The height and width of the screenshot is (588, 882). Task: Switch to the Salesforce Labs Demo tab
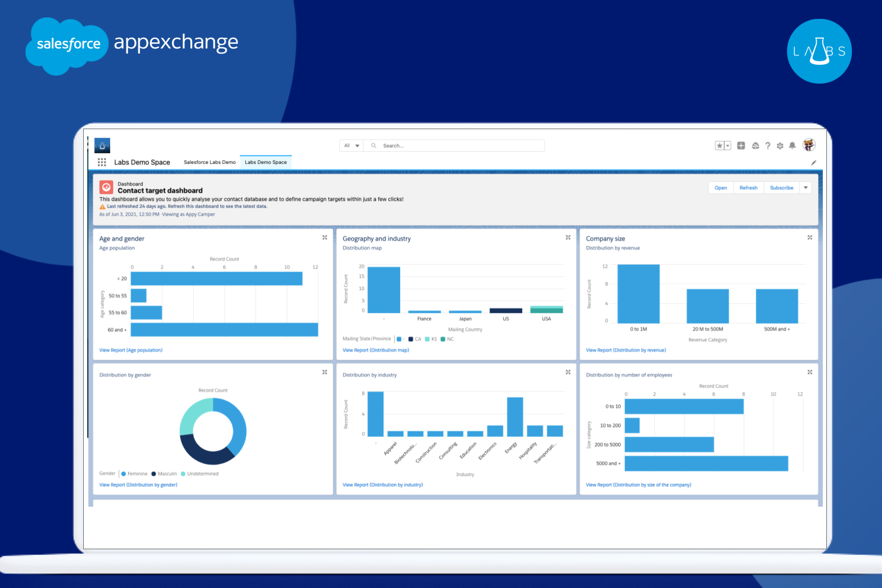[x=209, y=162]
